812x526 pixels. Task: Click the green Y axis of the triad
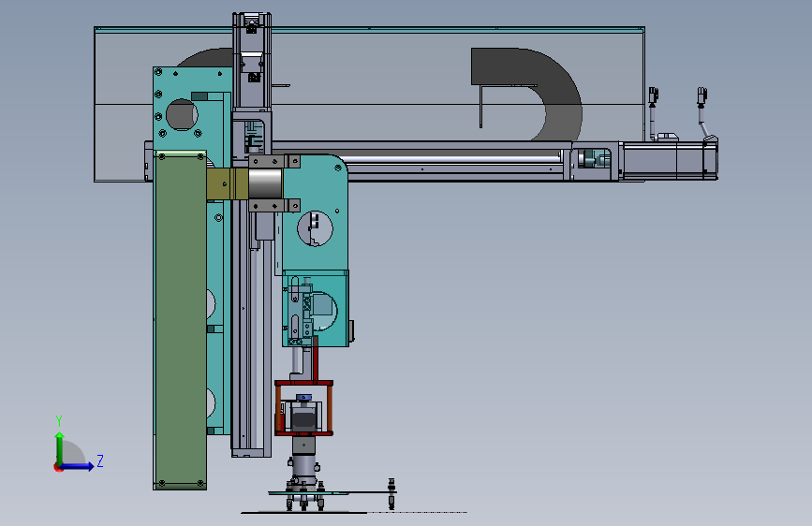pyautogui.click(x=60, y=447)
